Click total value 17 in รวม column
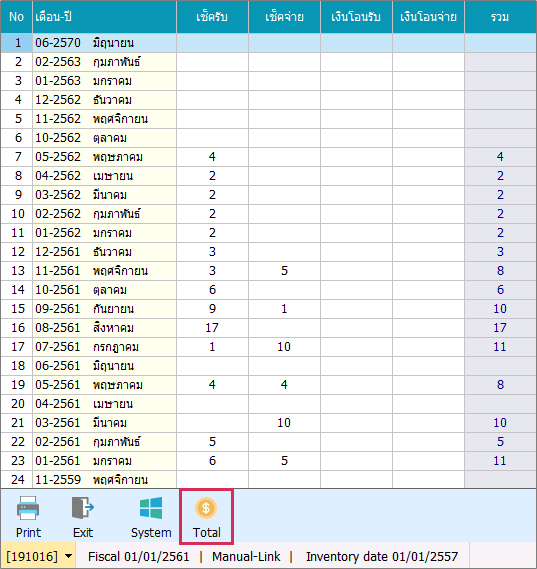The width and height of the screenshot is (537, 569). point(500,328)
